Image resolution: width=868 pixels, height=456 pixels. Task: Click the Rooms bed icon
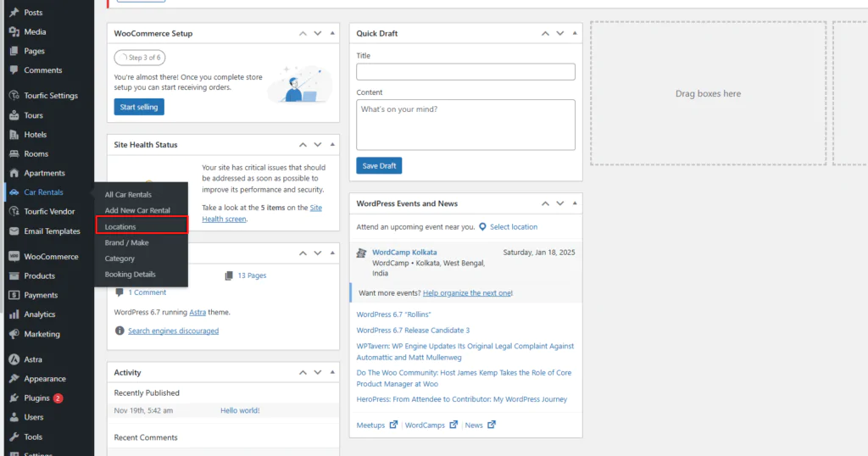(x=14, y=154)
